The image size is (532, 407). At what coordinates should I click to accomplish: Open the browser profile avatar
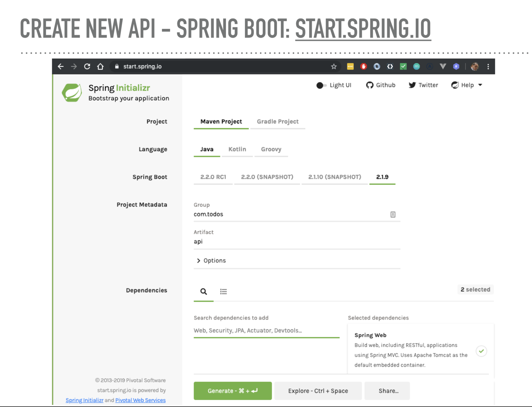(475, 66)
